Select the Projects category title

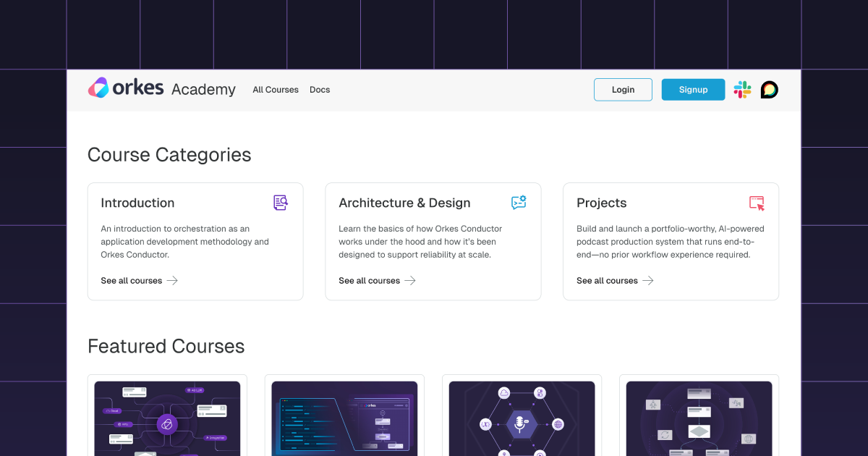[601, 203]
